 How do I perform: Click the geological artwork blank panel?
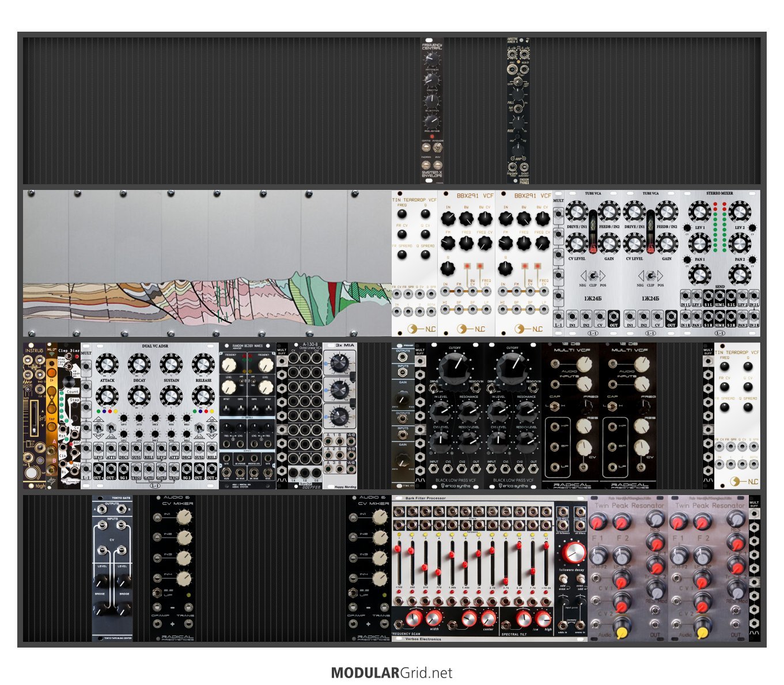[x=207, y=263]
